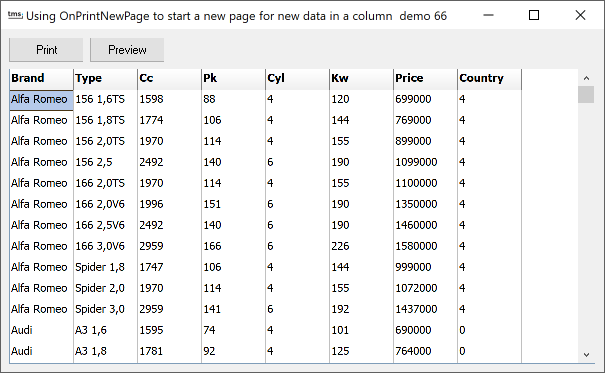Select the '156 1,8TS' type cell
This screenshot has width=605, height=373.
[105, 120]
